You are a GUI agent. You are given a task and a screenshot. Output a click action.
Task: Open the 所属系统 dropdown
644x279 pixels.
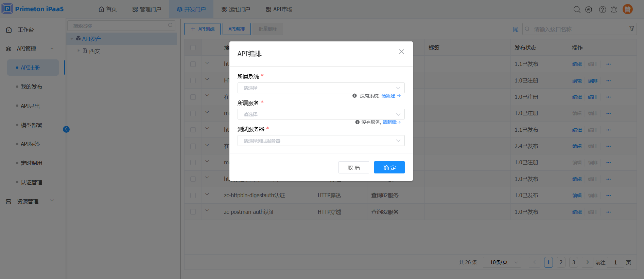pos(321,88)
